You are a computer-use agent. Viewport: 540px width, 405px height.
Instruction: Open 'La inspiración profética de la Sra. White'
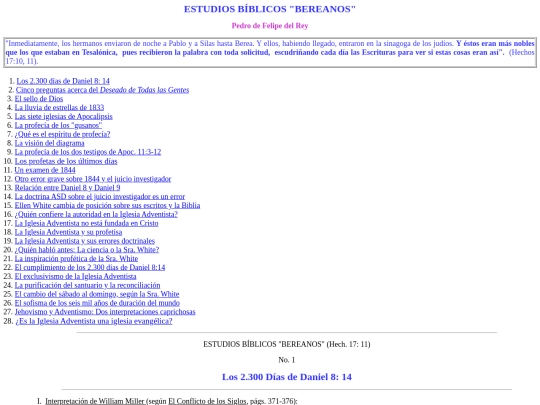(76, 259)
